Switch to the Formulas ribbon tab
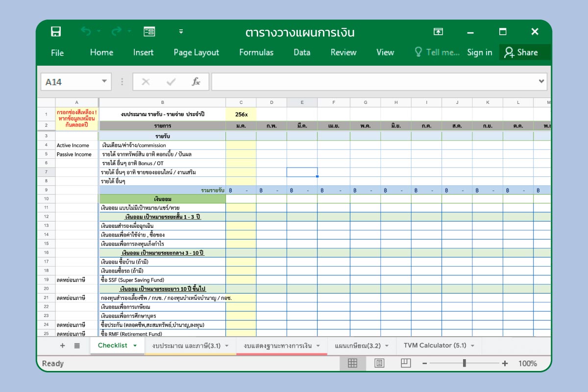588x392 pixels. point(256,52)
